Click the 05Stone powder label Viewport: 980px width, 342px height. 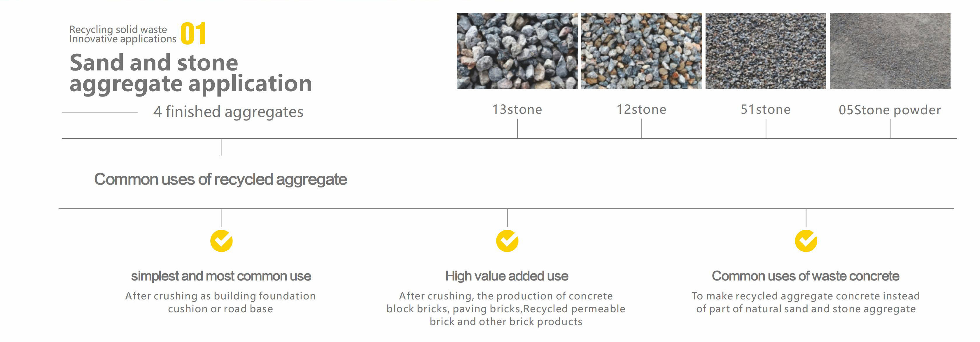click(x=890, y=110)
